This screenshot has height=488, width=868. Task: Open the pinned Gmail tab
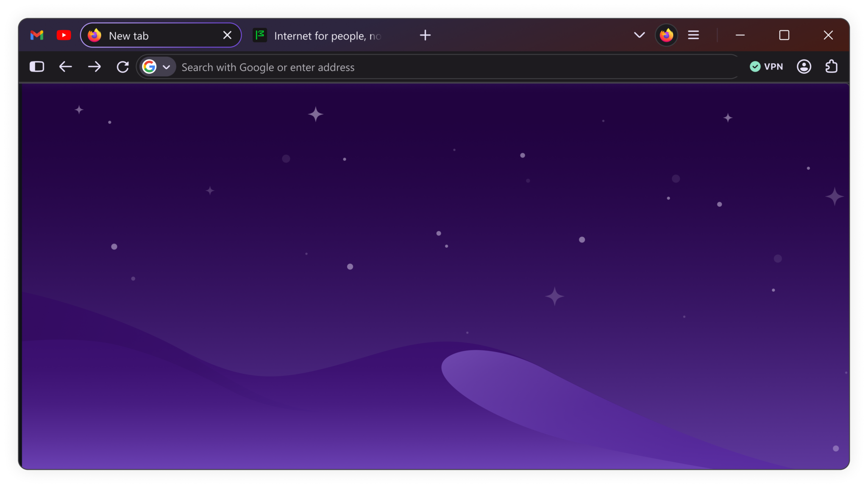click(x=37, y=35)
